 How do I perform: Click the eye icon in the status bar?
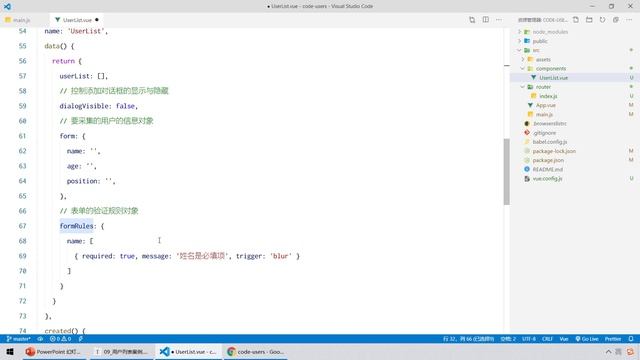coord(40,339)
